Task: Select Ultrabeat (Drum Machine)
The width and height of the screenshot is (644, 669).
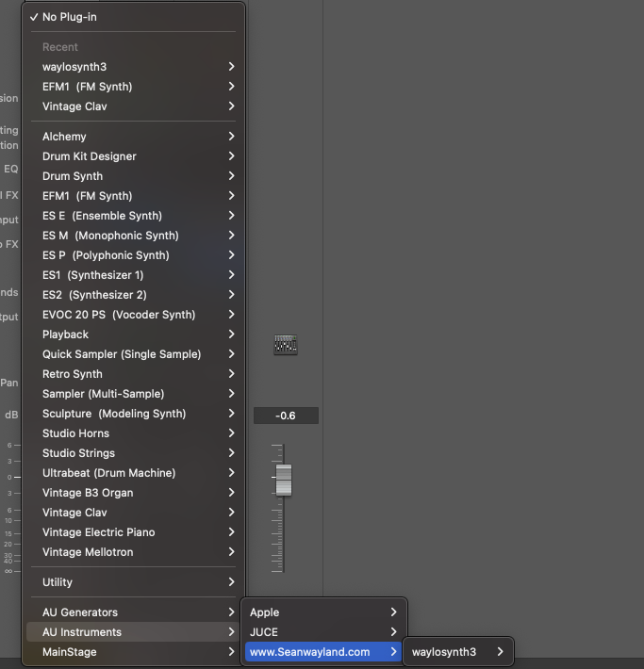Action: click(133, 473)
